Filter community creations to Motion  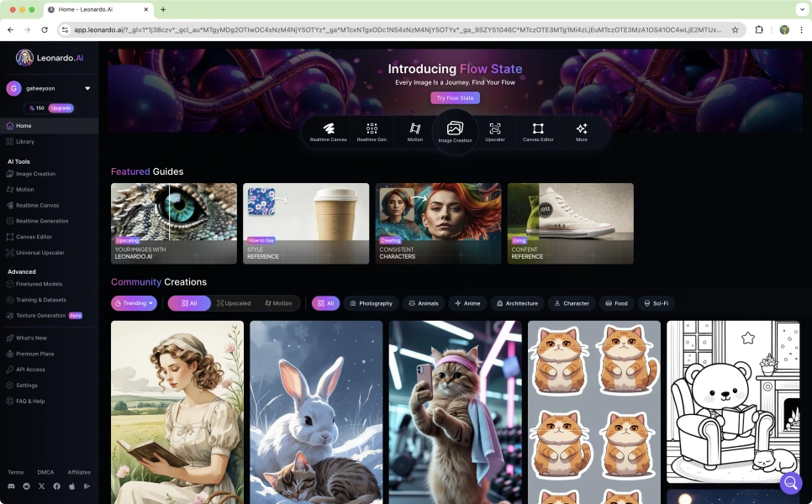pos(278,303)
